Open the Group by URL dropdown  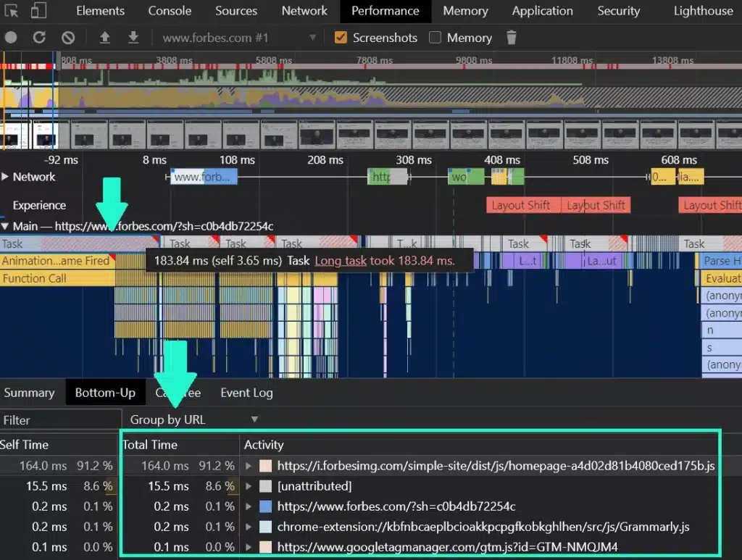pyautogui.click(x=194, y=419)
